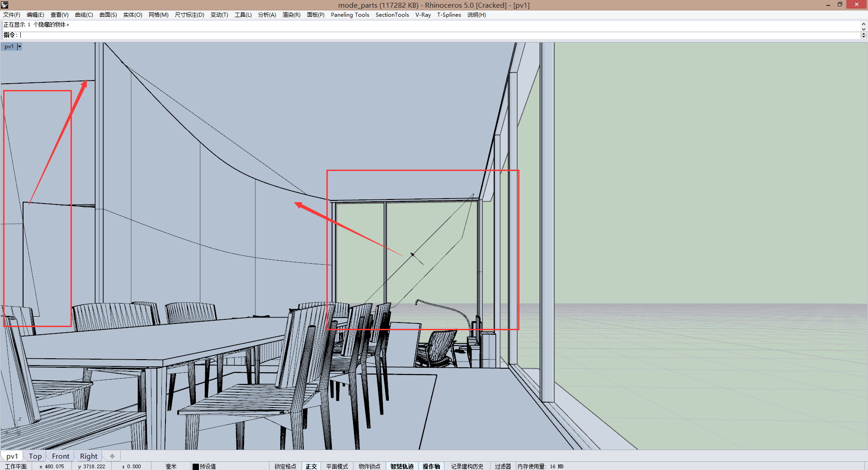Click 记录建构历史 record history button
Viewport: 868px width, 470px height.
coord(467,466)
